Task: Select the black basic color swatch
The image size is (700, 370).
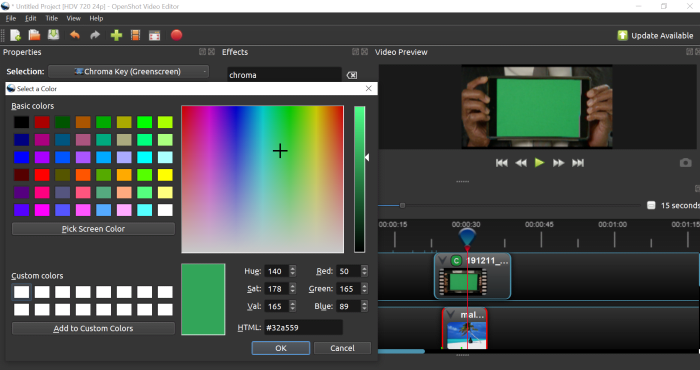Action: (21, 122)
